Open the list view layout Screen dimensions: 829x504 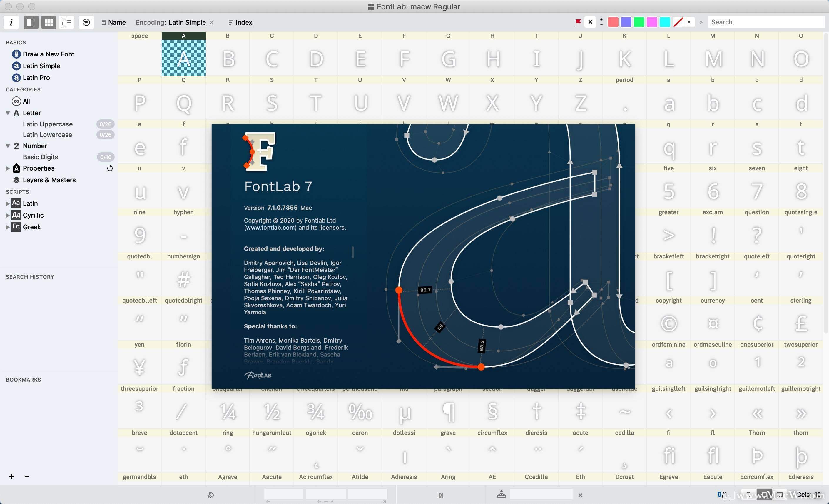click(x=66, y=22)
